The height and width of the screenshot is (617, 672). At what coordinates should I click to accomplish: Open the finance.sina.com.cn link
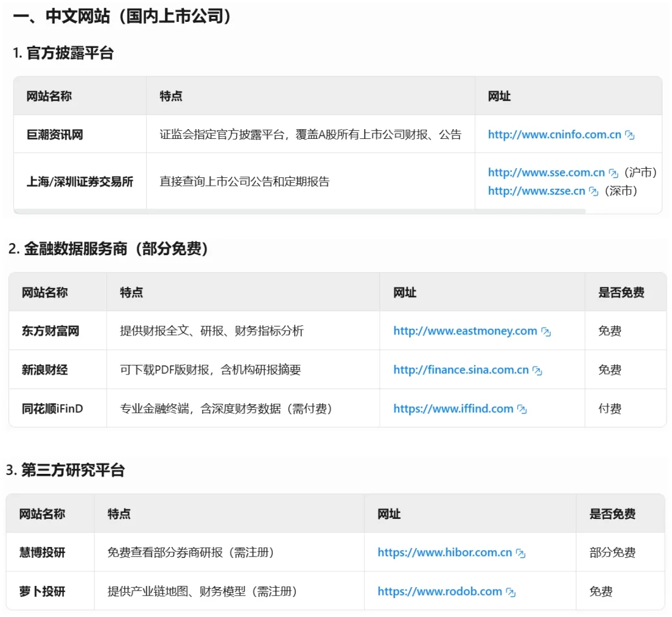coord(461,370)
